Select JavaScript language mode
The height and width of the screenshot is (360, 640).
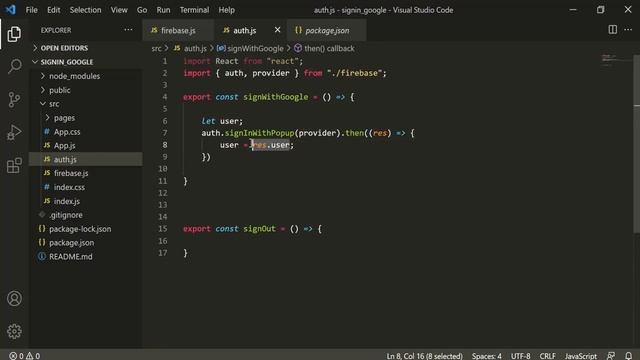tap(580, 356)
